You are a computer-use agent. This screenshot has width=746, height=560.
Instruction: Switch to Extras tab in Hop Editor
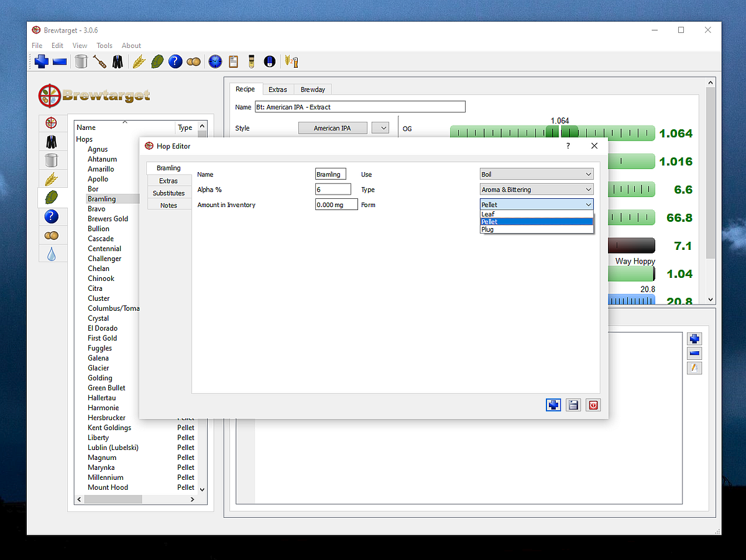[x=168, y=181]
